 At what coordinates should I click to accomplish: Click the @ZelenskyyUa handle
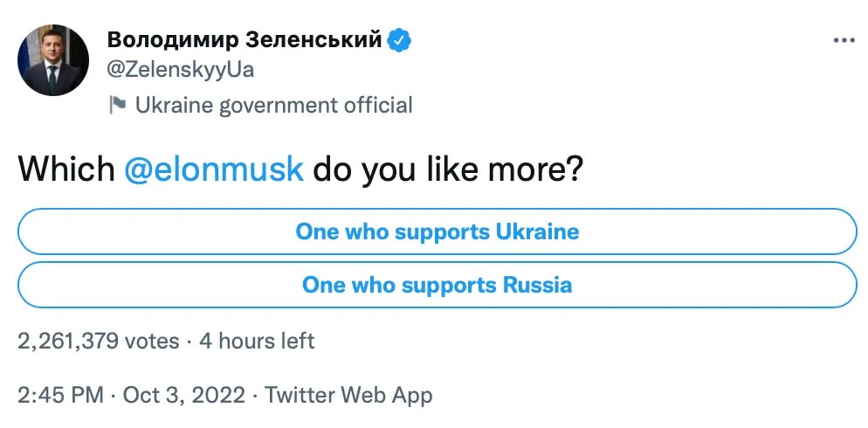(181, 69)
